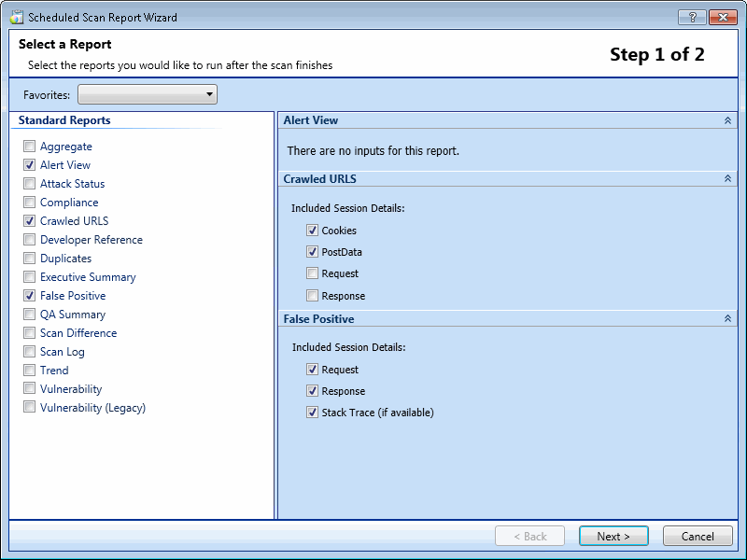Uncheck the Alert View report
Screen dimensions: 747x560
tap(28, 165)
